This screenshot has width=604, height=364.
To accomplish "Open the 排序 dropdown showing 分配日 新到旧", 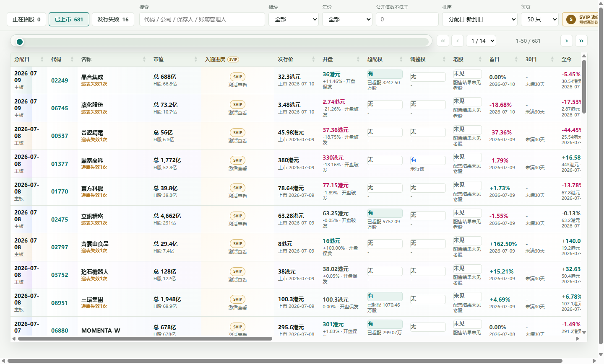I will pyautogui.click(x=480, y=19).
